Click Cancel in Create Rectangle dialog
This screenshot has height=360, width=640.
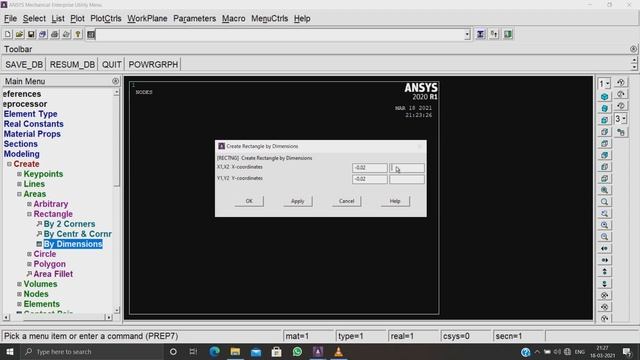tap(347, 201)
